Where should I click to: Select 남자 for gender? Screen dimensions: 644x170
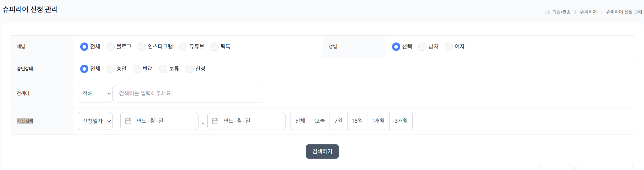[x=422, y=46]
